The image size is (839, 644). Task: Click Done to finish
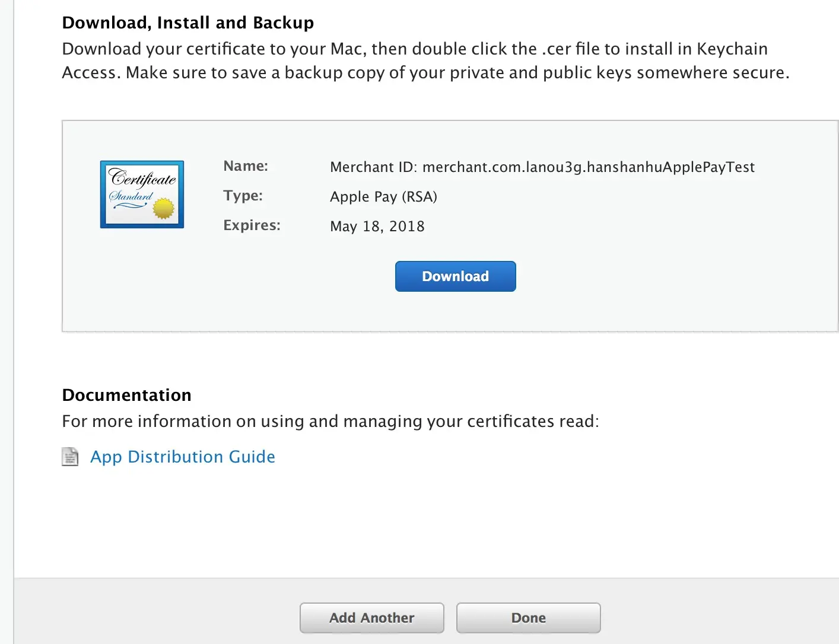pyautogui.click(x=528, y=618)
